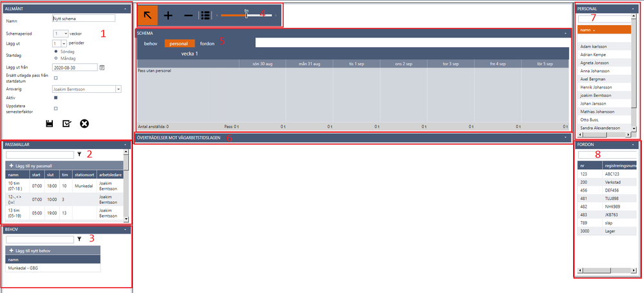Sort passmallar by stationsort column header
The width and height of the screenshot is (644, 293).
84,175
